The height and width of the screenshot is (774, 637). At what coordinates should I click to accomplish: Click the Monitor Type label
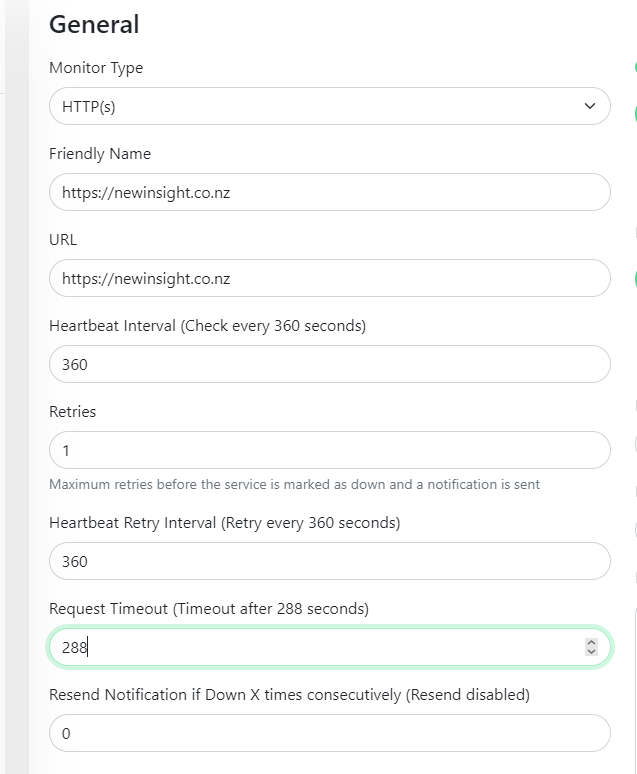pos(96,68)
